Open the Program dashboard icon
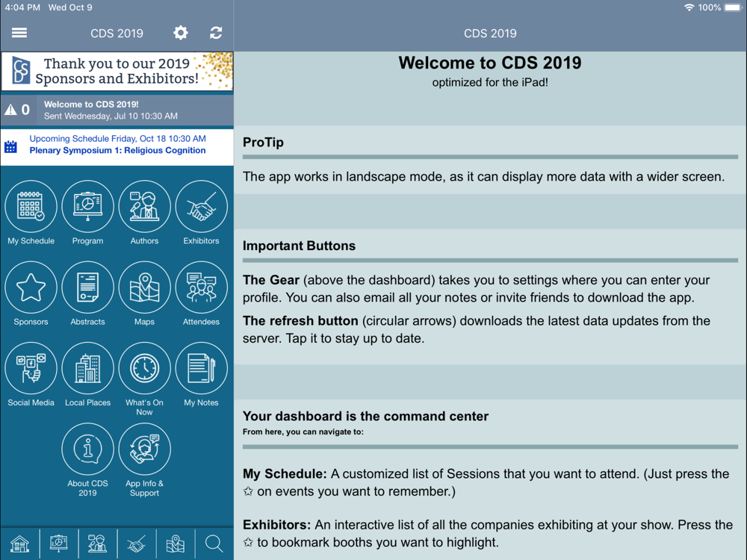Viewport: 747px width, 560px height. pyautogui.click(x=88, y=208)
